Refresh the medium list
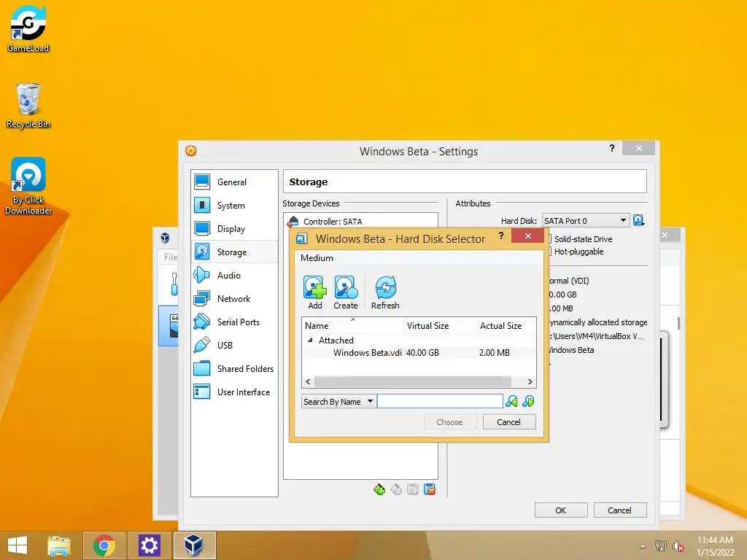747x560 pixels. click(x=385, y=292)
